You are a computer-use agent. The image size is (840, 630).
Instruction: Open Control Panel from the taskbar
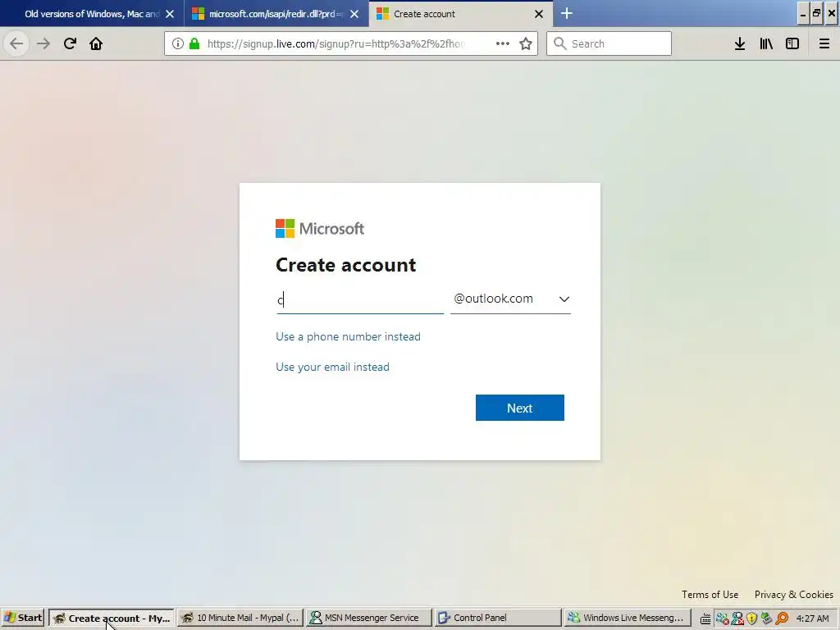(x=498, y=618)
